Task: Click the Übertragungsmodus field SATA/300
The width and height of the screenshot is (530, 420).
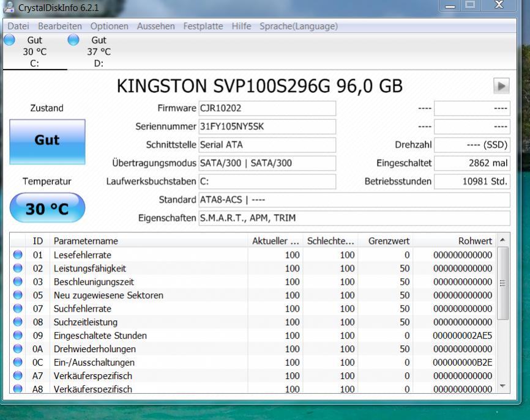Action: (x=267, y=163)
